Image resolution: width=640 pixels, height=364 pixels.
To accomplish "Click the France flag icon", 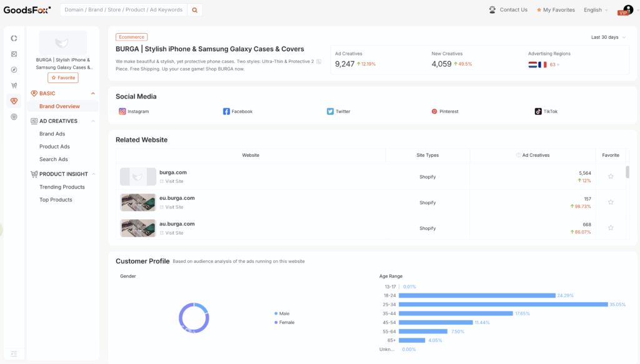I will (x=542, y=64).
